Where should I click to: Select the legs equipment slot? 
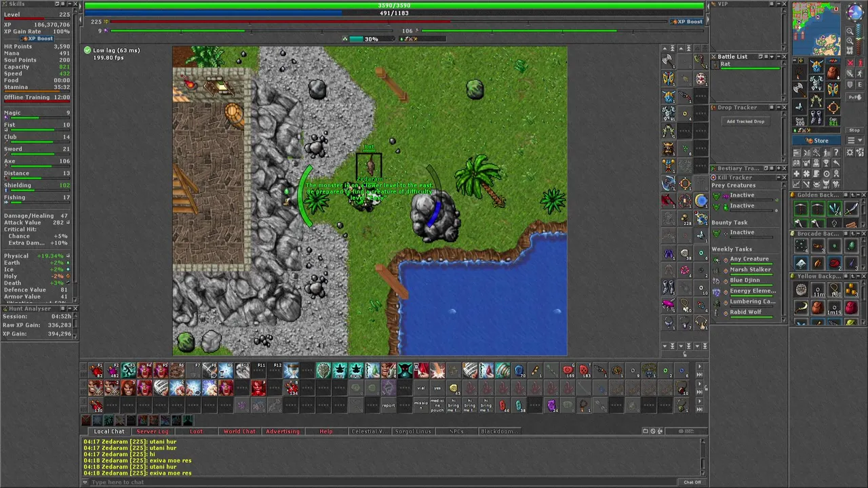click(x=816, y=100)
